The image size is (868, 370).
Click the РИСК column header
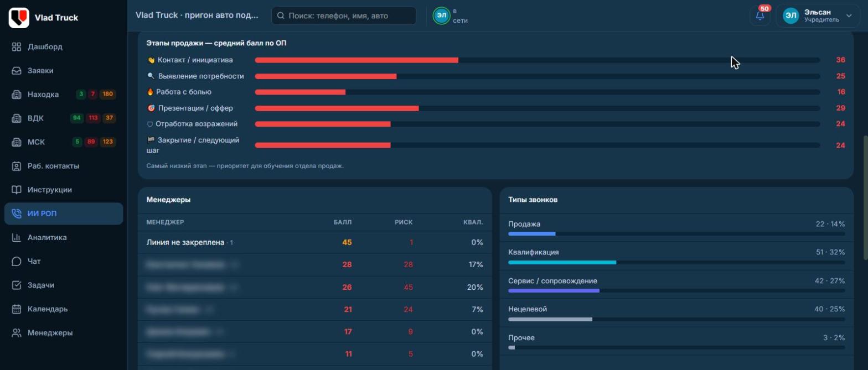pos(404,222)
